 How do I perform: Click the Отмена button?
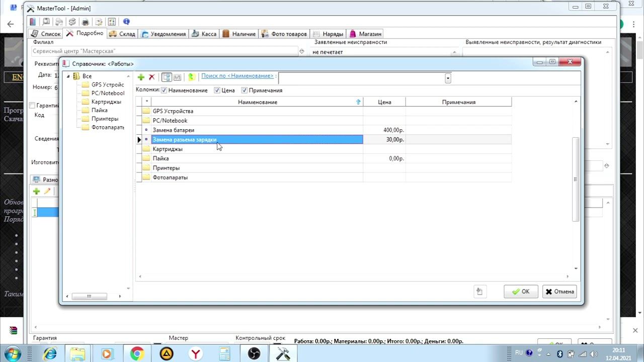(x=559, y=292)
